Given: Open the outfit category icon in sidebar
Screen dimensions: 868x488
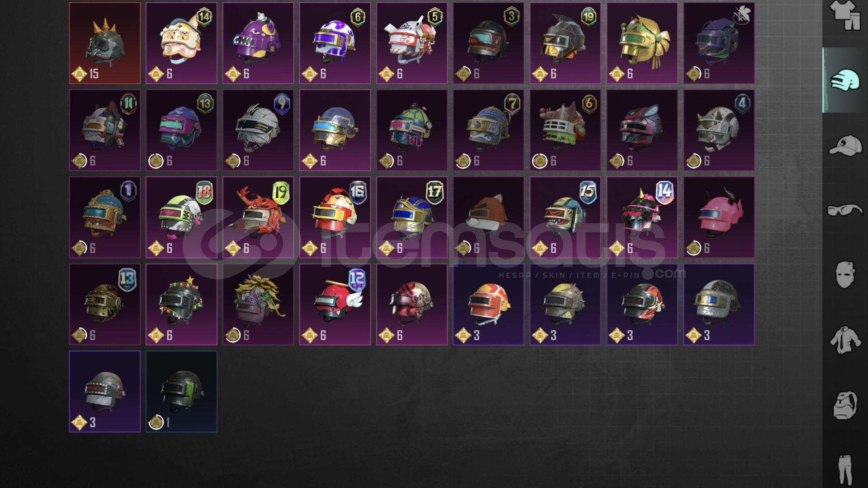Looking at the screenshot, I should point(844,16).
